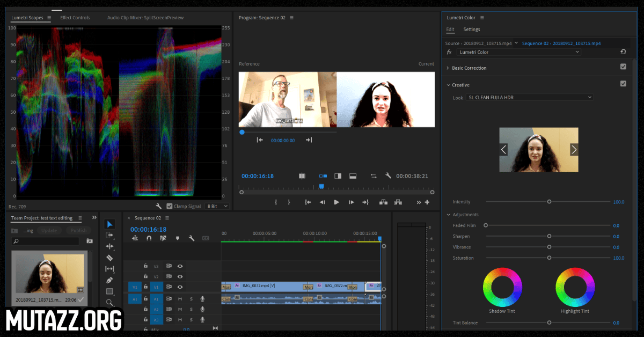This screenshot has width=644, height=337.
Task: Click the Shadow Tint color wheel
Action: [502, 286]
